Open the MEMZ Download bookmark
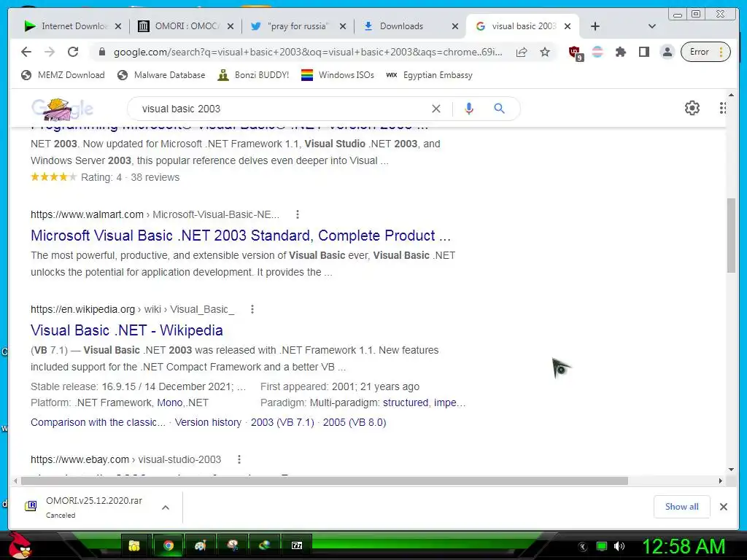Screen dimensions: 747x560 pyautogui.click(x=63, y=75)
